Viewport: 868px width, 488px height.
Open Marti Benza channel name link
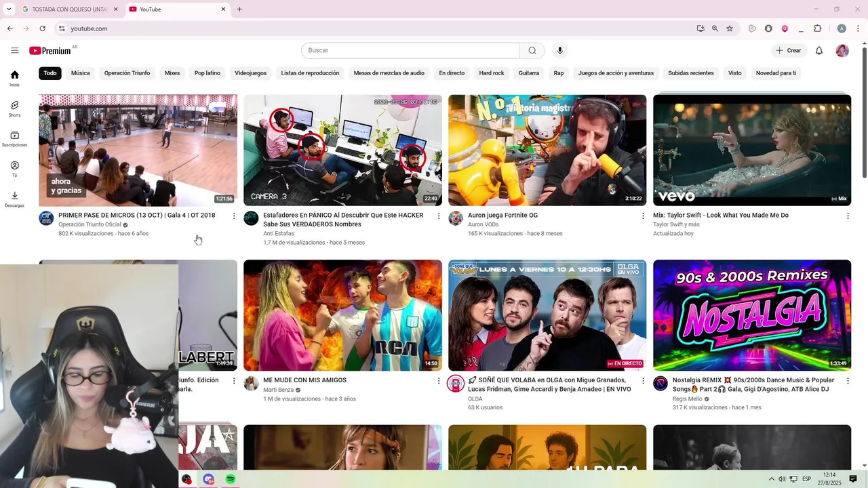[x=278, y=390]
